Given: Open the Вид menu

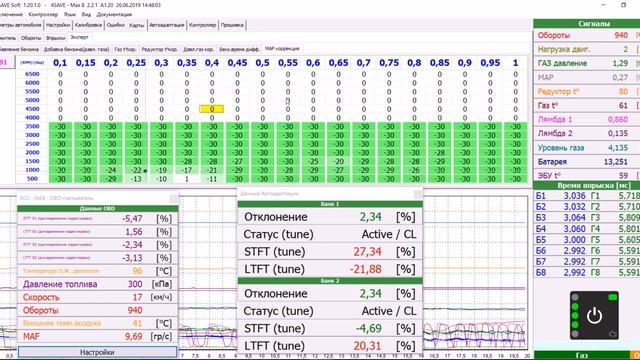Looking at the screenshot, I should [86, 14].
